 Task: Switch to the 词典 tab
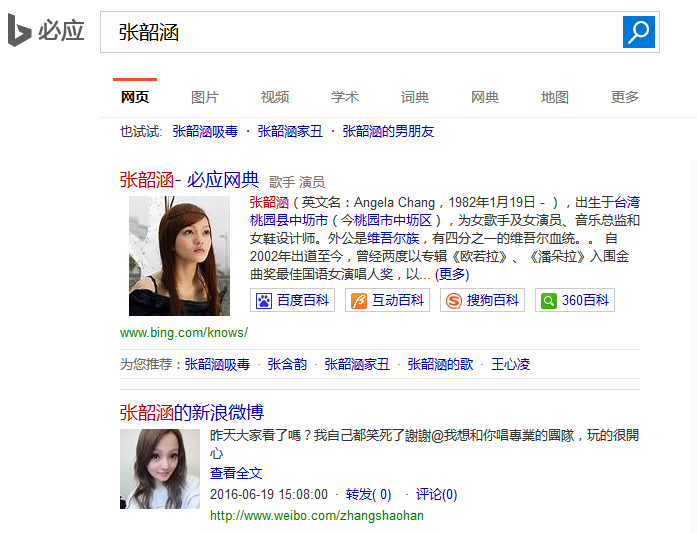[415, 97]
